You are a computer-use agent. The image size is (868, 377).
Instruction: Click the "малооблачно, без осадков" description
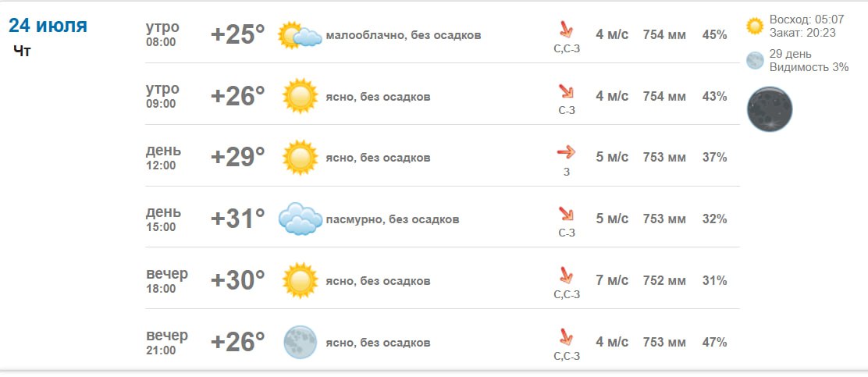(404, 35)
